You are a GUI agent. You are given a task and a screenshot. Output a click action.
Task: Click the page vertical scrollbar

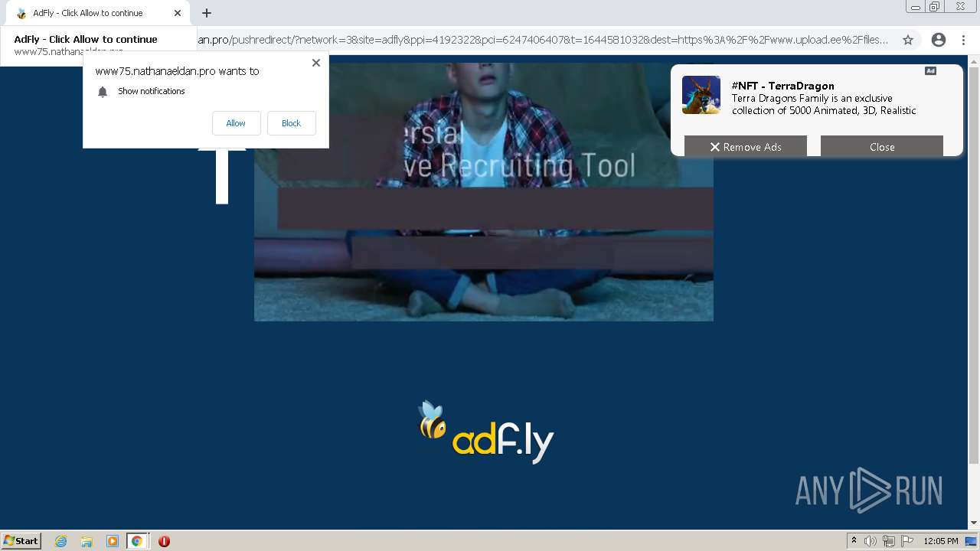pos(974,264)
